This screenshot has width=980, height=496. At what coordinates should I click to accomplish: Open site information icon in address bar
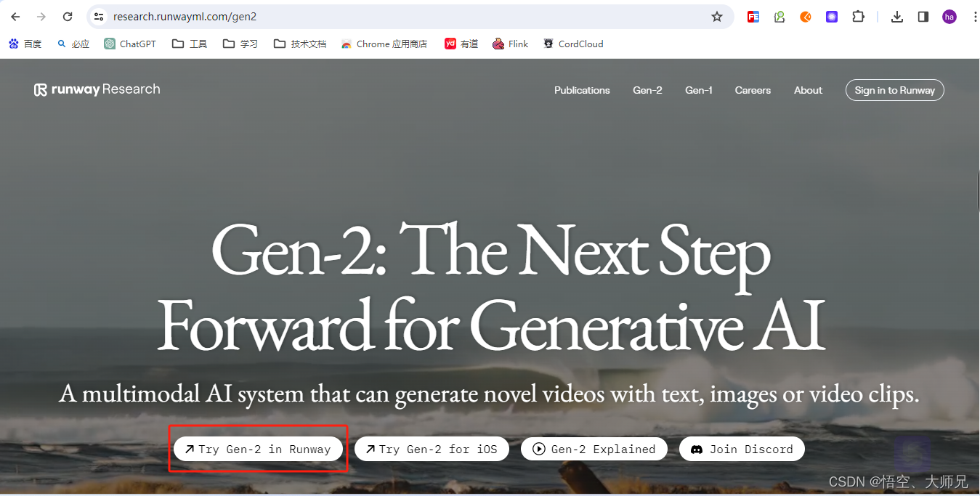tap(100, 17)
